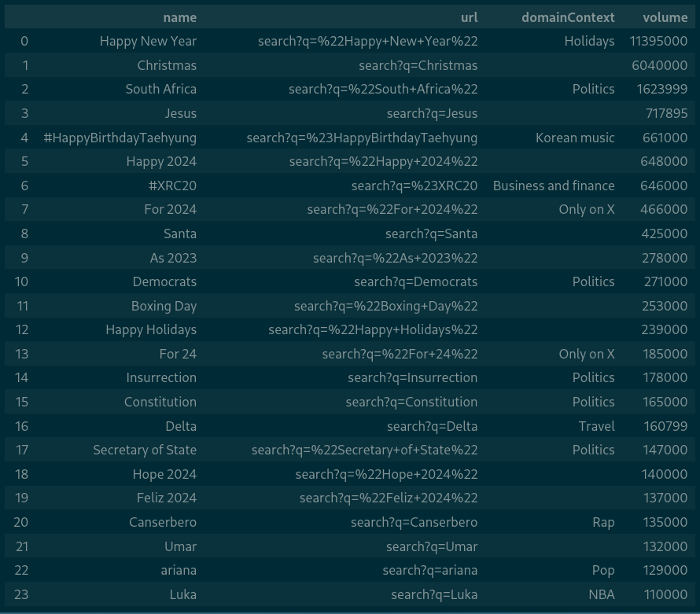700x614 pixels.
Task: Click the 'name' column header
Action: 179,17
